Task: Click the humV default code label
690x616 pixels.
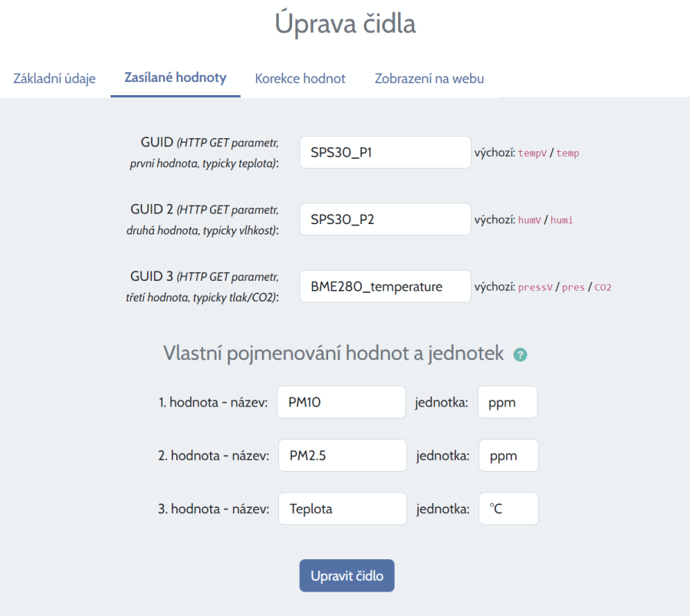Action: (x=530, y=220)
